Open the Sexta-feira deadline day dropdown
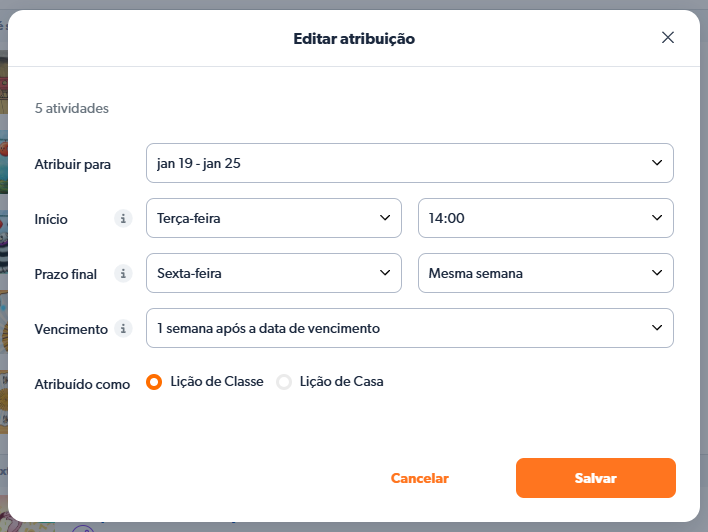Viewport: 708px width, 532px height. 273,273
